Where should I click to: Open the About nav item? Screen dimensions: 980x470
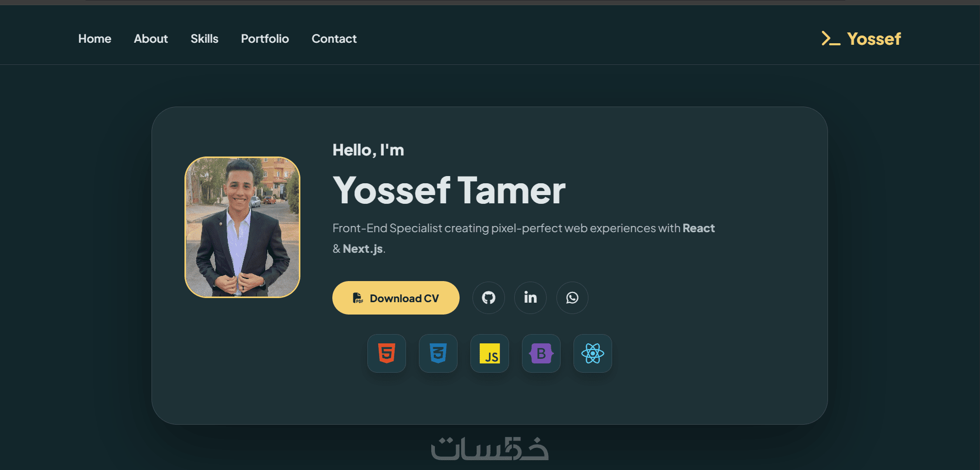[151, 39]
